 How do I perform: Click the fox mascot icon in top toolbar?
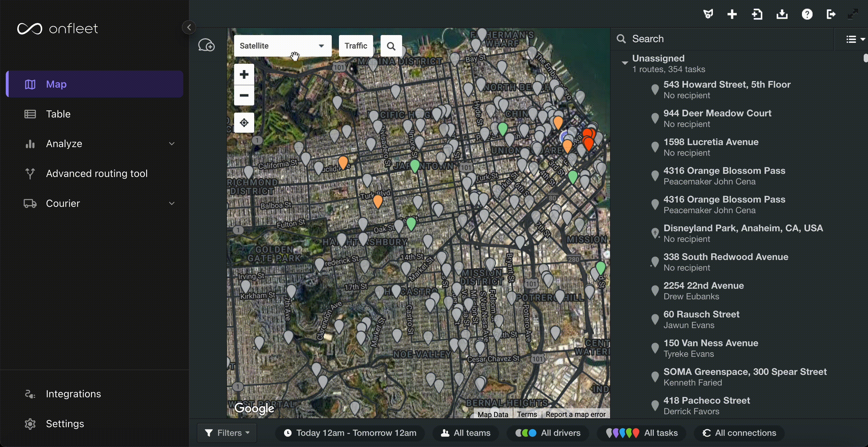[708, 14]
